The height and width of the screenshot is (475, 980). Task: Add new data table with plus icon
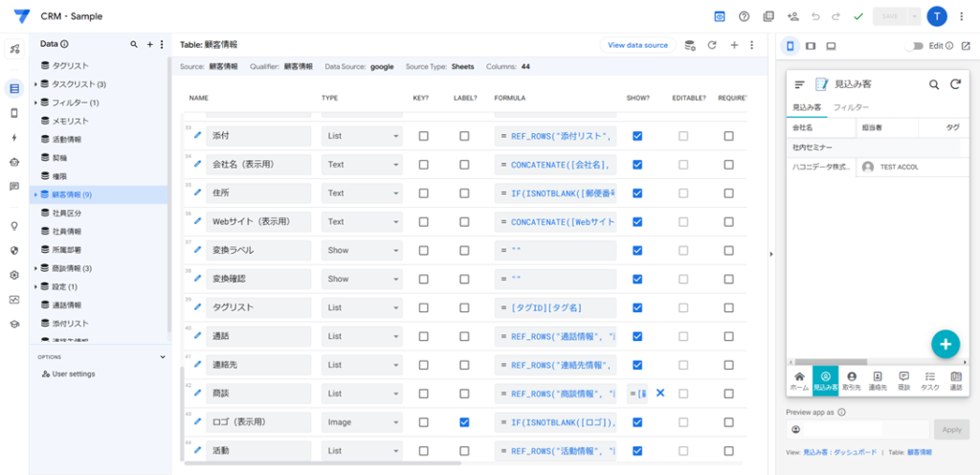click(x=149, y=44)
